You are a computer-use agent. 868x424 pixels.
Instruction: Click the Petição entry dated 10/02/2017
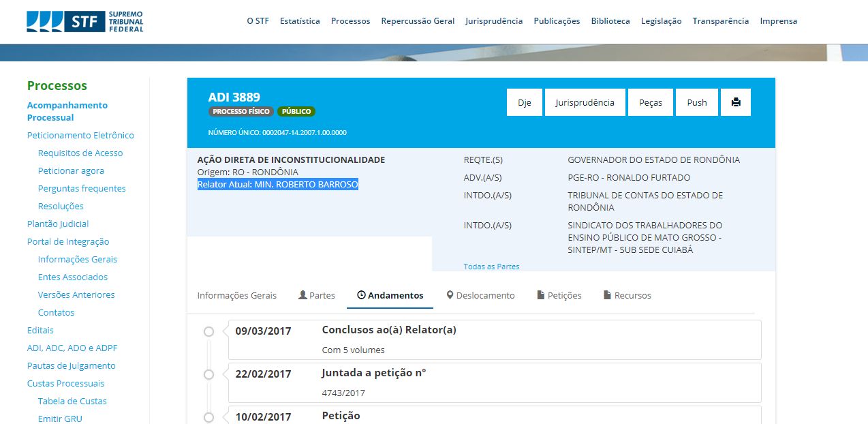pyautogui.click(x=341, y=416)
